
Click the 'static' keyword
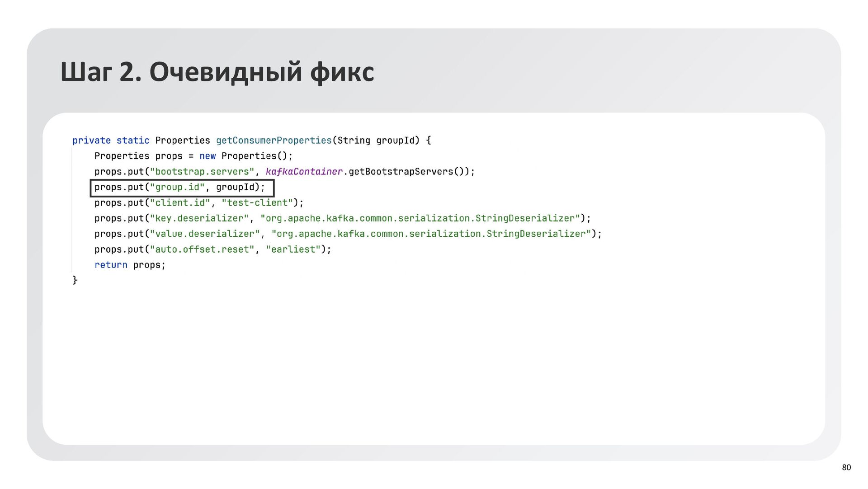coord(133,141)
